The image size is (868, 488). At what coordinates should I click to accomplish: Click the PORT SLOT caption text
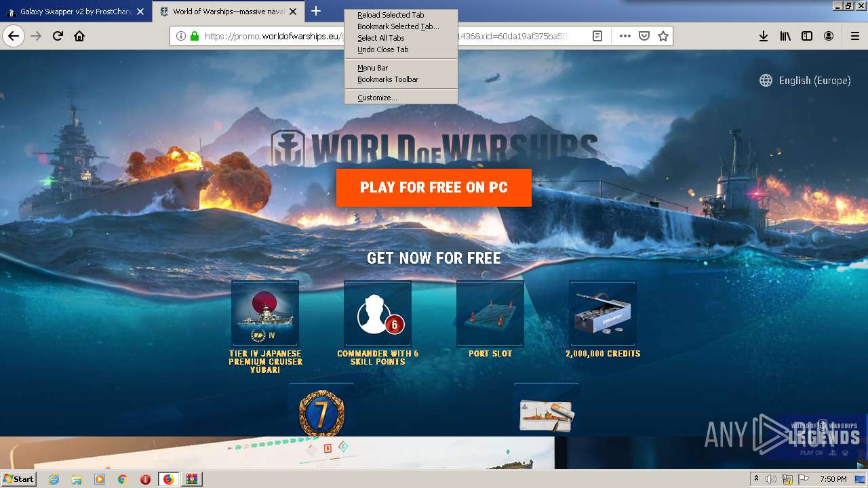pos(490,354)
